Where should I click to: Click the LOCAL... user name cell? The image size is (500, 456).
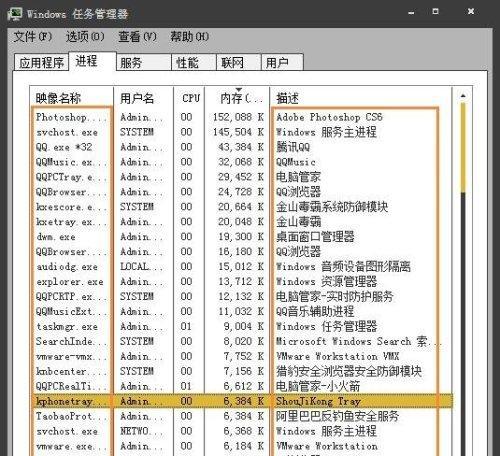141,267
